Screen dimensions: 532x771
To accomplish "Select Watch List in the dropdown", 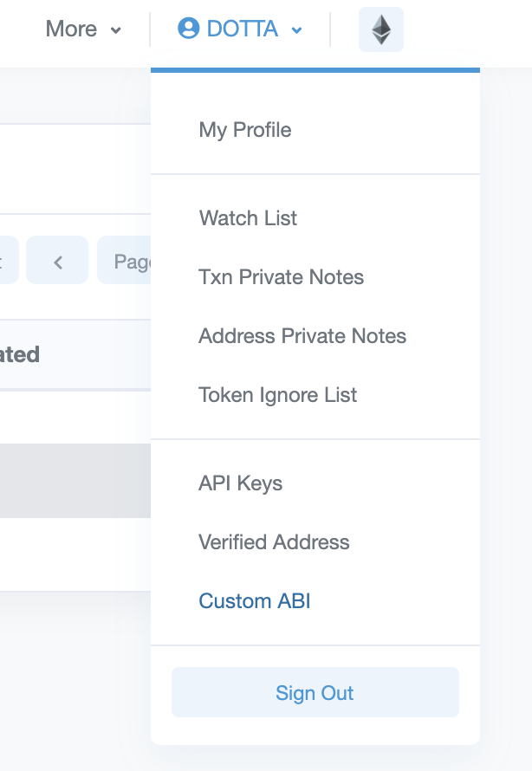I will pos(248,218).
